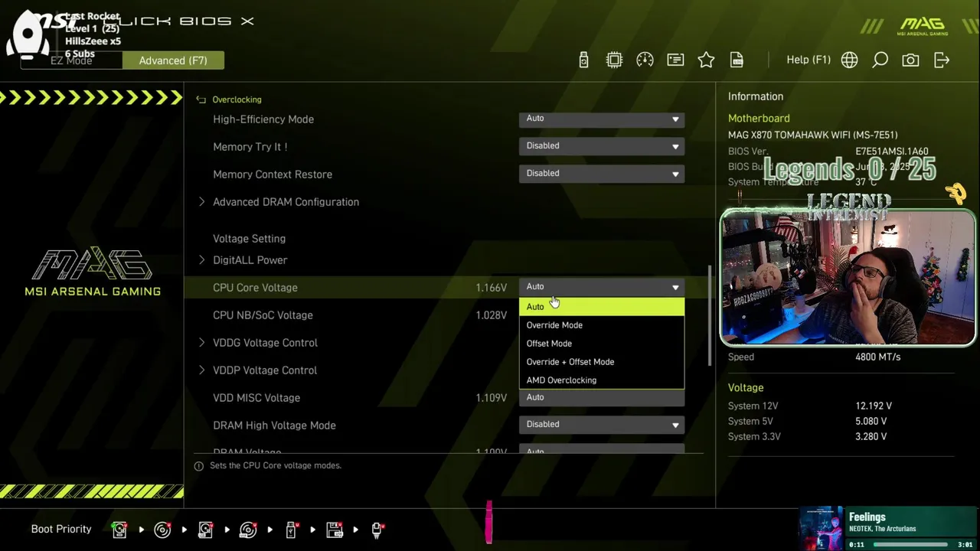Screen dimensions: 980x551
Task: Select the Memory Context Restore label
Action: point(273,174)
